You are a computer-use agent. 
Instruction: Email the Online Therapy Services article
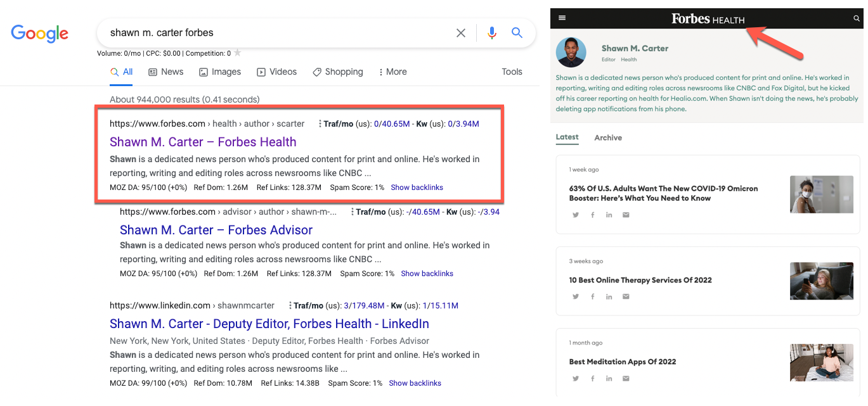point(626,296)
